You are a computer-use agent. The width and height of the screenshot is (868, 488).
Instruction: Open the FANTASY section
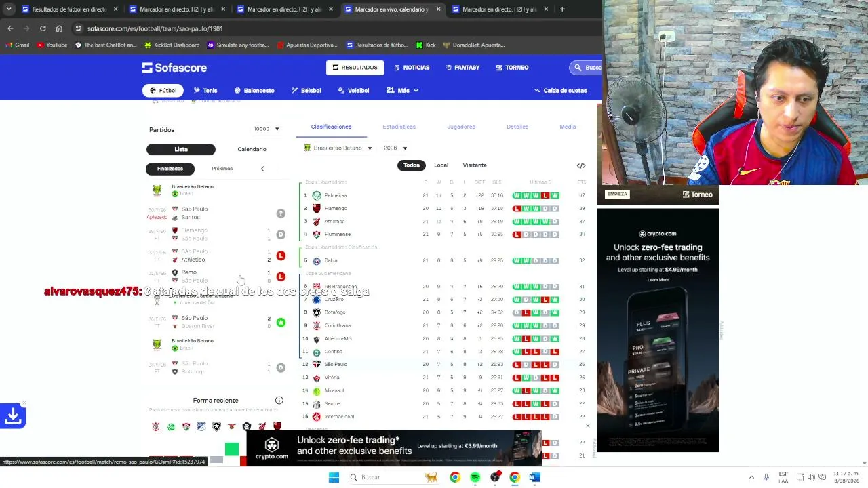point(462,68)
